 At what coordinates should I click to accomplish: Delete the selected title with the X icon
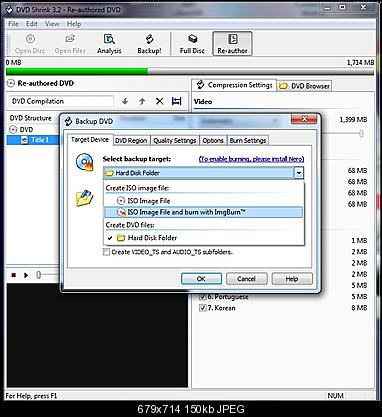(160, 101)
